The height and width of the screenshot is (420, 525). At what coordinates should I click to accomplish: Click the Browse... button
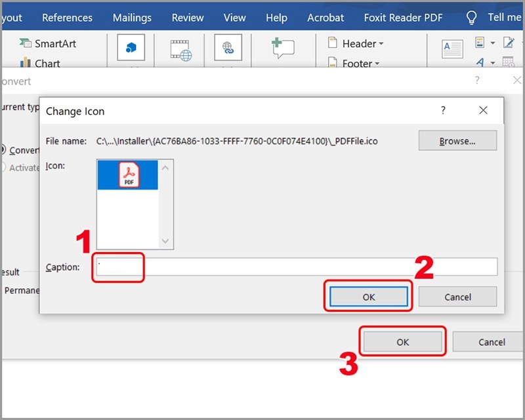(x=457, y=140)
